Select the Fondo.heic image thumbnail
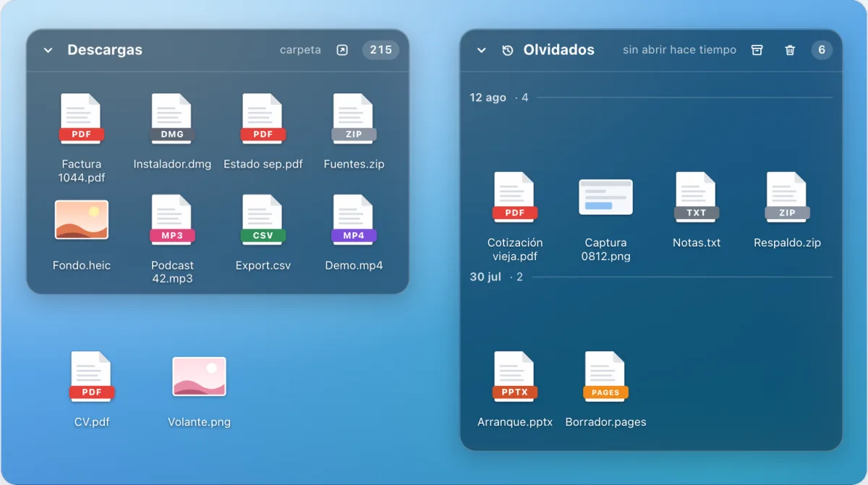 pyautogui.click(x=82, y=220)
